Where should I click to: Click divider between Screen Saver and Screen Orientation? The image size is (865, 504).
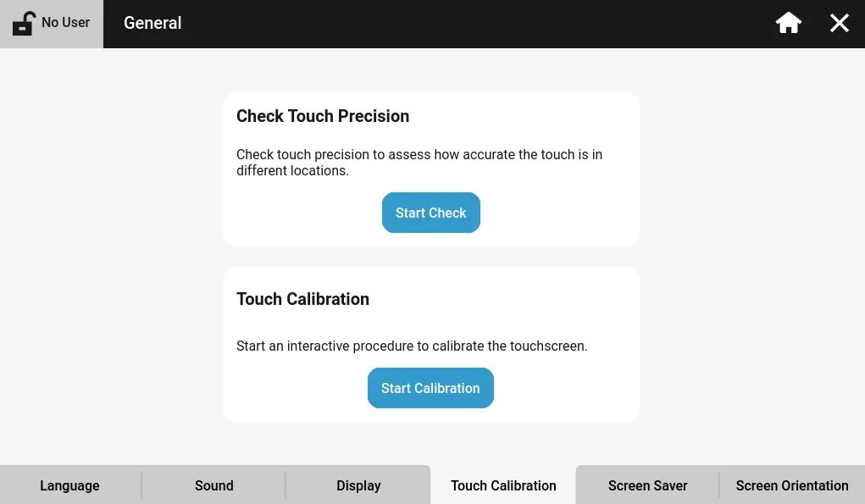(x=719, y=485)
